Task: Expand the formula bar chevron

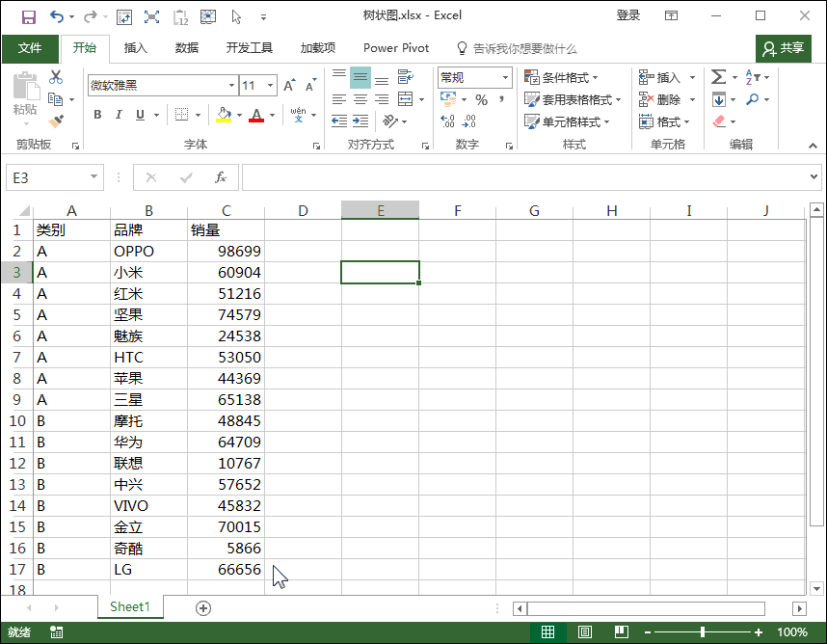Action: point(814,176)
